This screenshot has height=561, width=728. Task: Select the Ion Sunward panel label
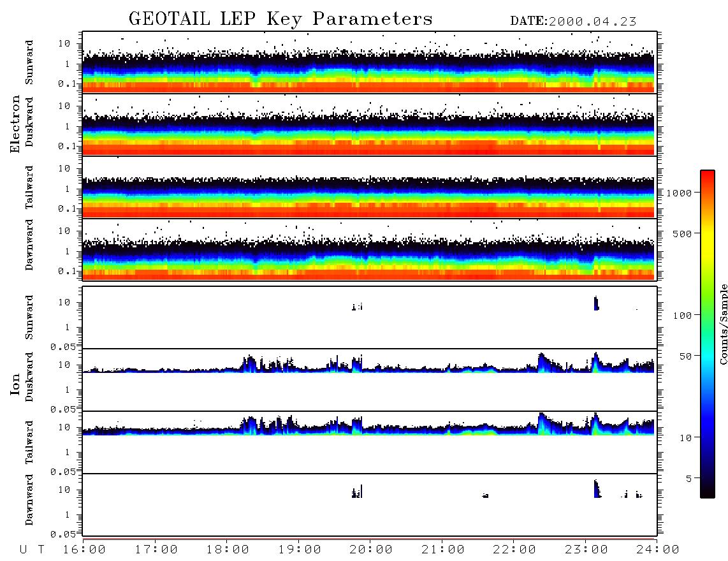coord(29,317)
